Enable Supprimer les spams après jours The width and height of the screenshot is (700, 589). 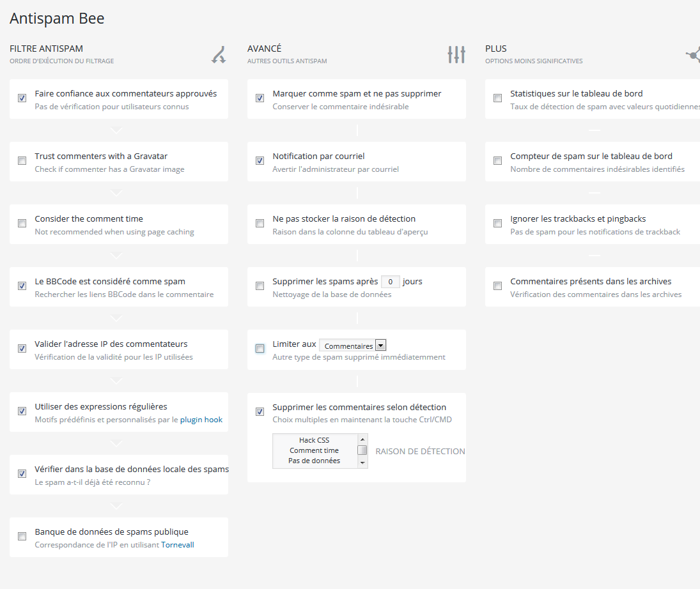point(260,286)
